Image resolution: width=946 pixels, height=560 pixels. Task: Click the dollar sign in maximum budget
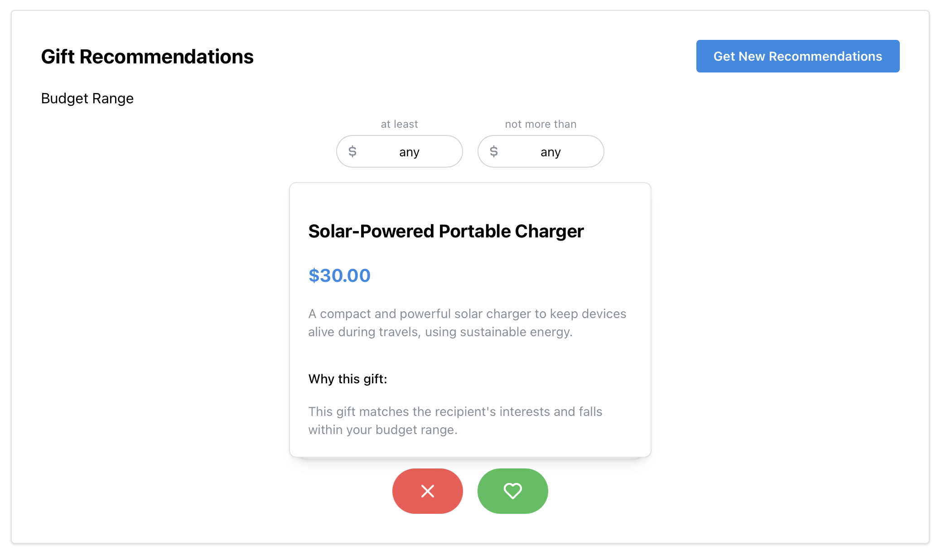[494, 151]
